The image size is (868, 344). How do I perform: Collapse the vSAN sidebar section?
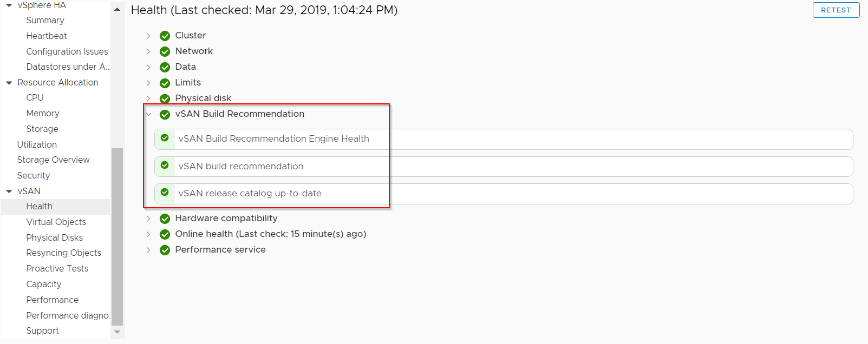tap(9, 191)
